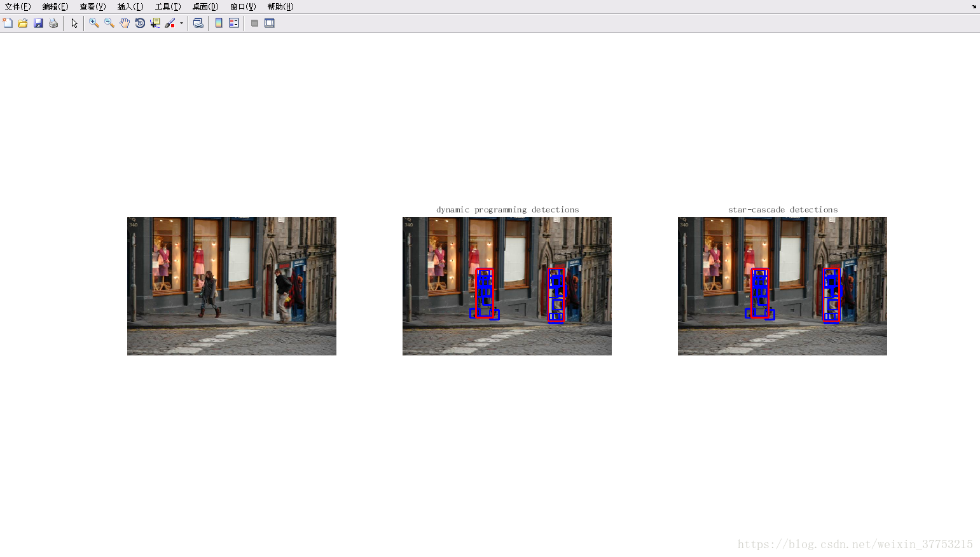Open the 工具(T) menu
Image resolution: width=980 pixels, height=557 pixels.
(168, 7)
